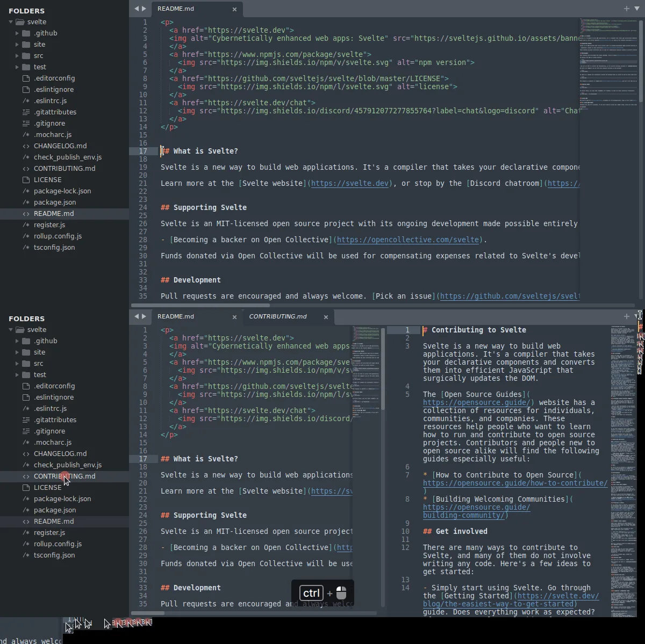Expand the .github folder in lower window sidebar
The width and height of the screenshot is (645, 644).
[x=17, y=341]
